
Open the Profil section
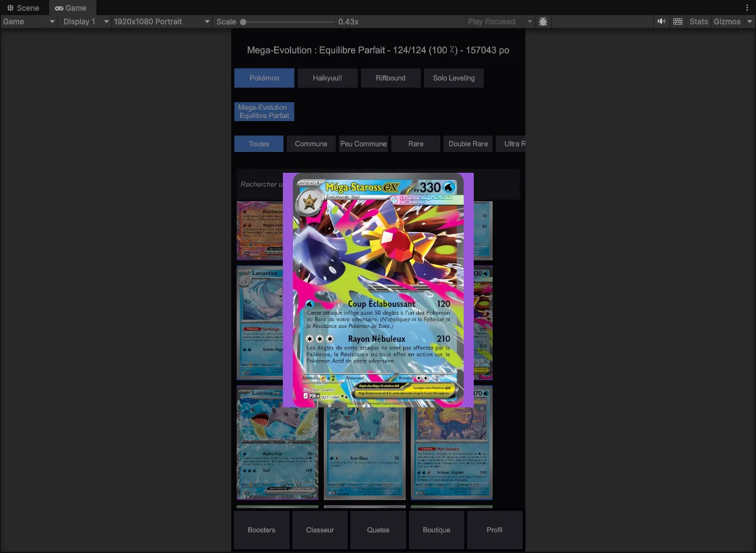[495, 530]
